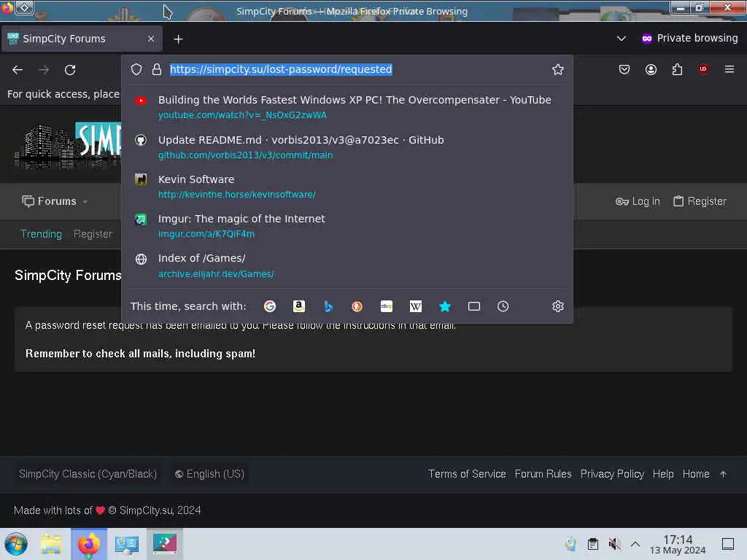Screen dimensions: 747x560
Task: Search this time with Amazon
Action: [298, 306]
